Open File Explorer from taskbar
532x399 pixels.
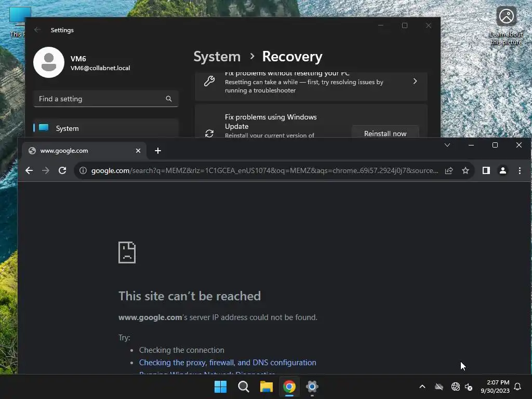point(267,387)
